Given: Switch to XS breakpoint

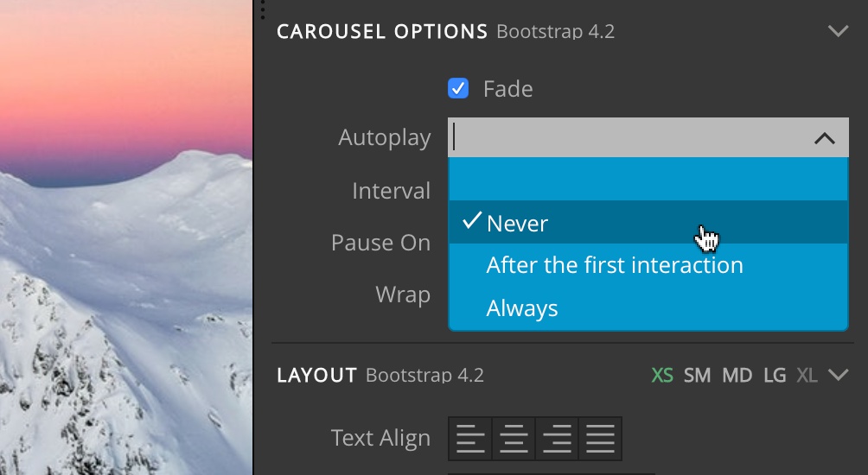Looking at the screenshot, I should (x=662, y=376).
